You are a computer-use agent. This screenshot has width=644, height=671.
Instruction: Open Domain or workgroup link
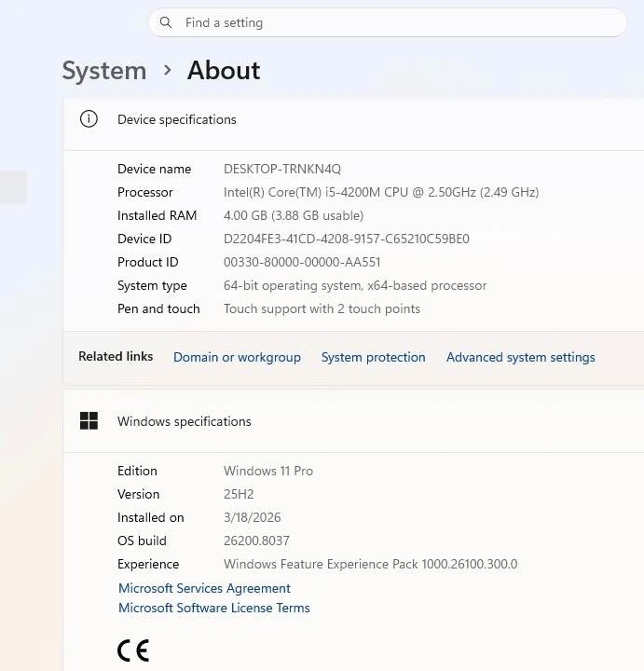tap(237, 357)
